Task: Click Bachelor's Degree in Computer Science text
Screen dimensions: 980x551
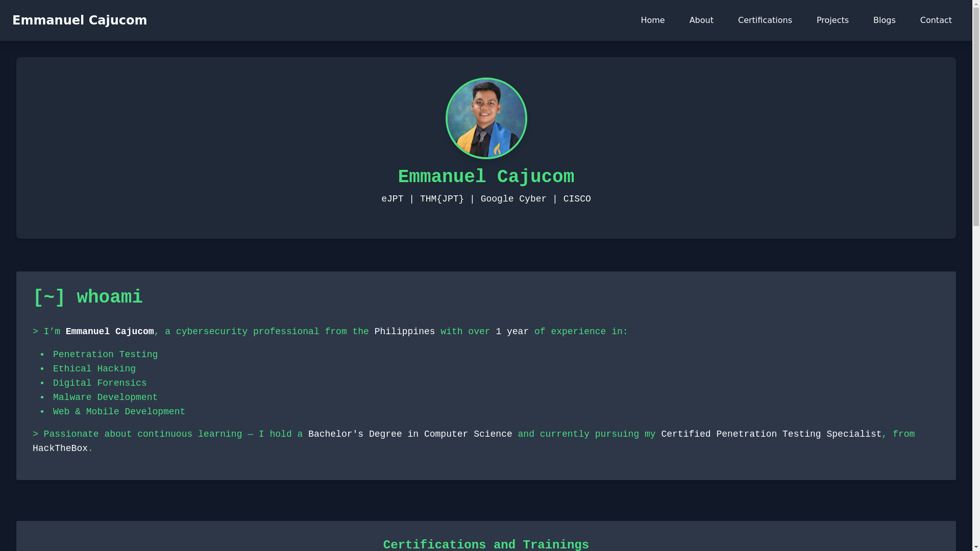Action: click(410, 434)
